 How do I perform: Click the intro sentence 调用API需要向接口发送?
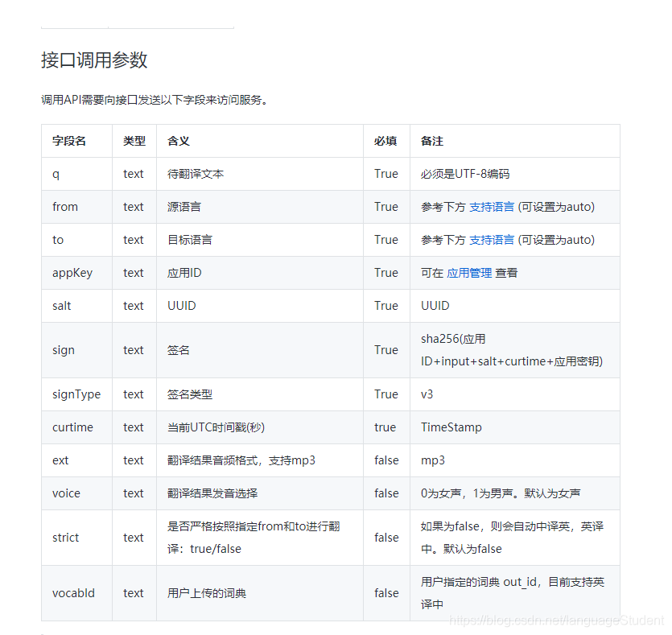pos(155,100)
